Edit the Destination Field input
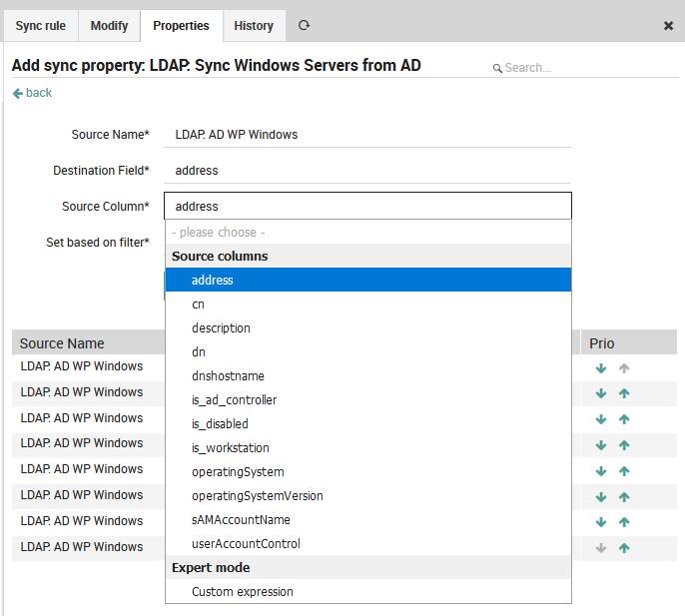 (x=367, y=171)
